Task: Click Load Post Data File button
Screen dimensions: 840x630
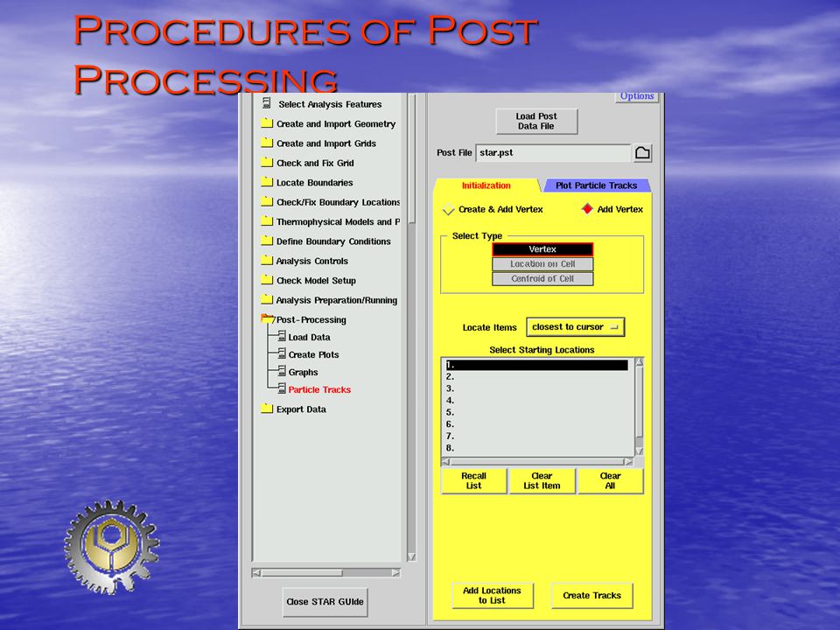Action: [536, 121]
